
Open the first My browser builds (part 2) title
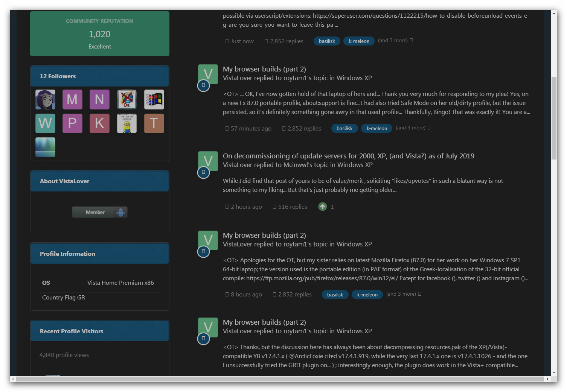(x=264, y=69)
